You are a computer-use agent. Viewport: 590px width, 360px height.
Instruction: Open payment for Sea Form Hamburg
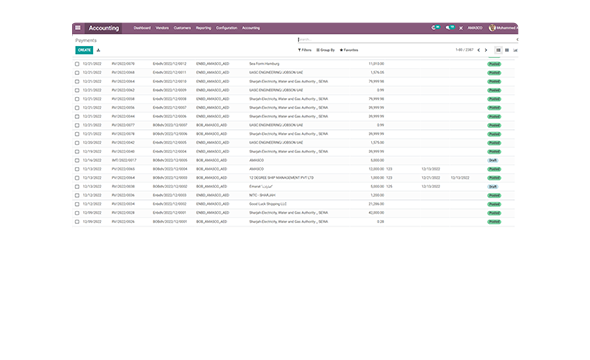[x=264, y=64]
